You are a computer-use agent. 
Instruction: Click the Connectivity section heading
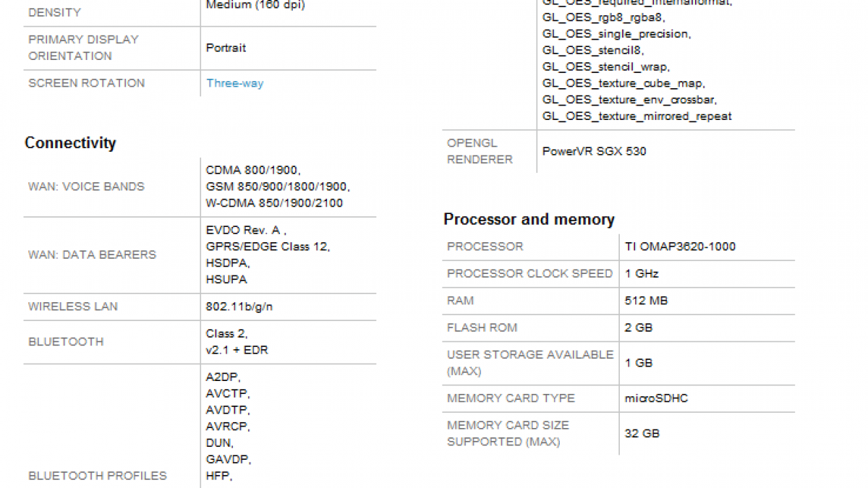70,143
